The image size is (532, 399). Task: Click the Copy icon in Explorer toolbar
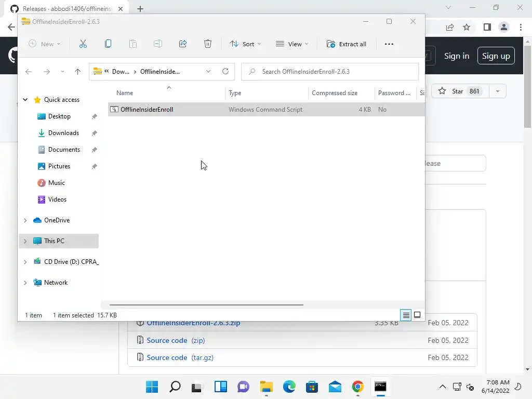(108, 44)
